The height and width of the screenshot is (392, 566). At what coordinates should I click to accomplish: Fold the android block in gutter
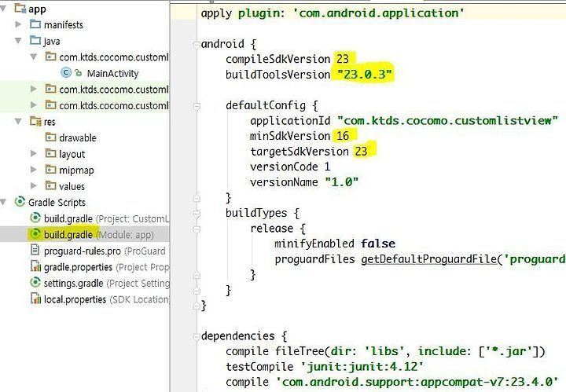point(197,45)
